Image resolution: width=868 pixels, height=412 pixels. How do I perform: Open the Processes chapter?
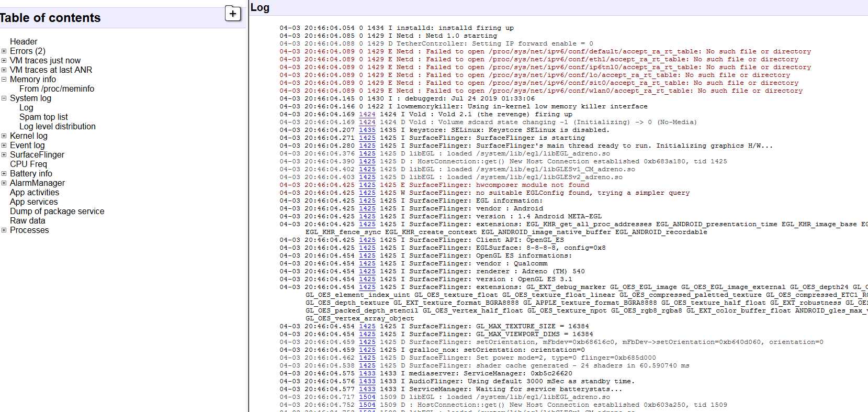click(29, 230)
